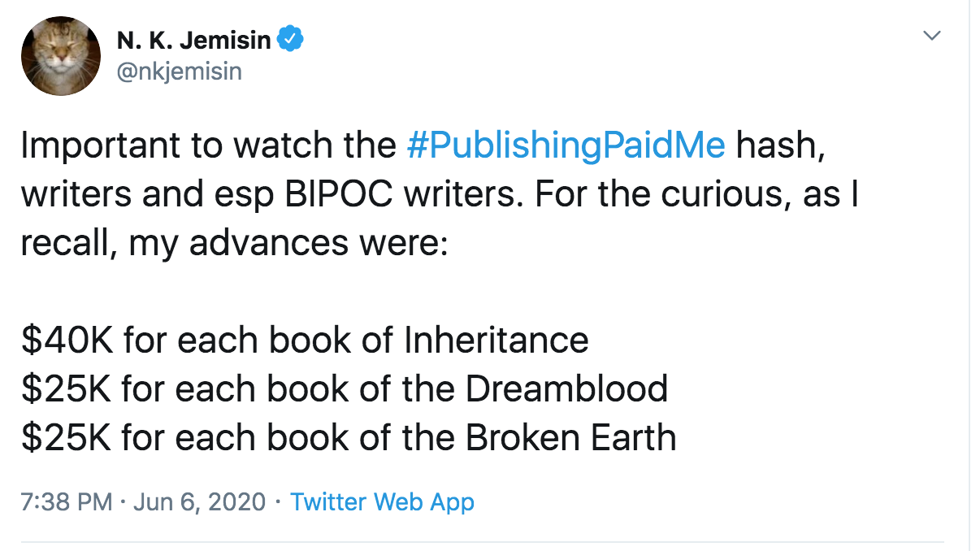This screenshot has width=980, height=551.
Task: Click the blue verified badge
Action: [x=291, y=39]
